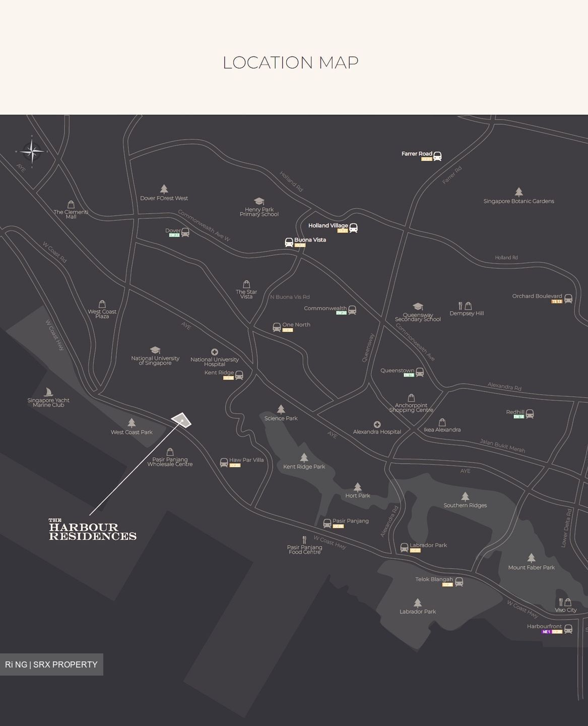Click the W Coast Rd road label
This screenshot has width=588, height=726.
tap(54, 252)
